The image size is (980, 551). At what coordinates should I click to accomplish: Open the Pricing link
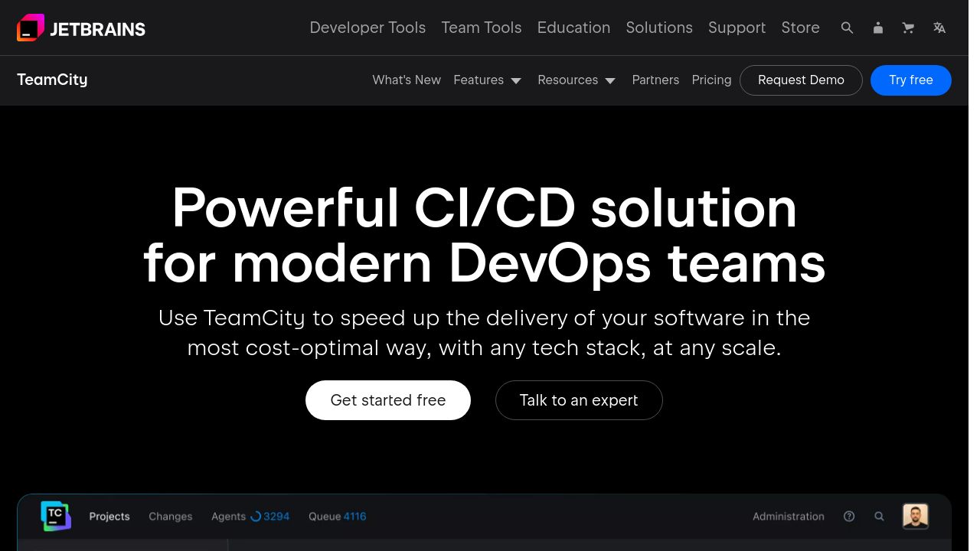click(x=711, y=80)
